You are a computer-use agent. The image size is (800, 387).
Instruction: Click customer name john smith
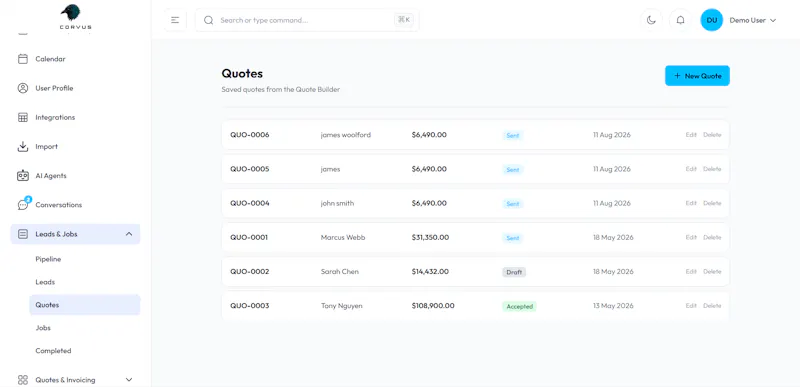click(337, 203)
